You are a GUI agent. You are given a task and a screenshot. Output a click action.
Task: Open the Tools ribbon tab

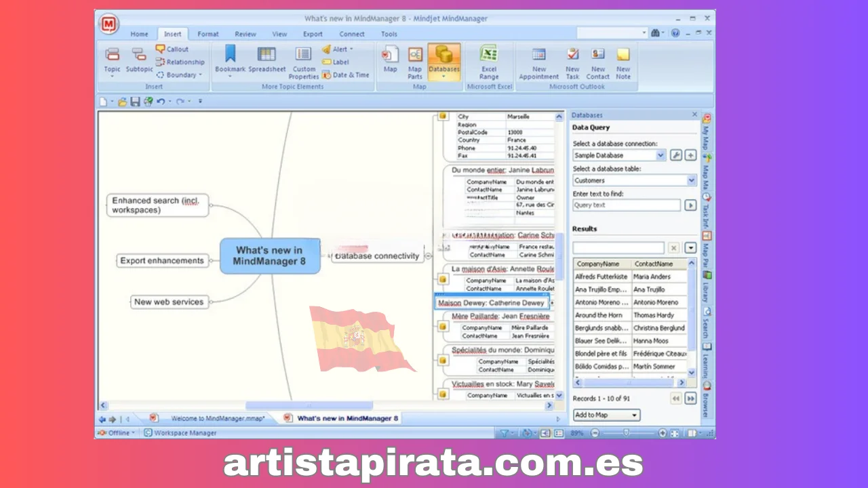click(x=389, y=34)
